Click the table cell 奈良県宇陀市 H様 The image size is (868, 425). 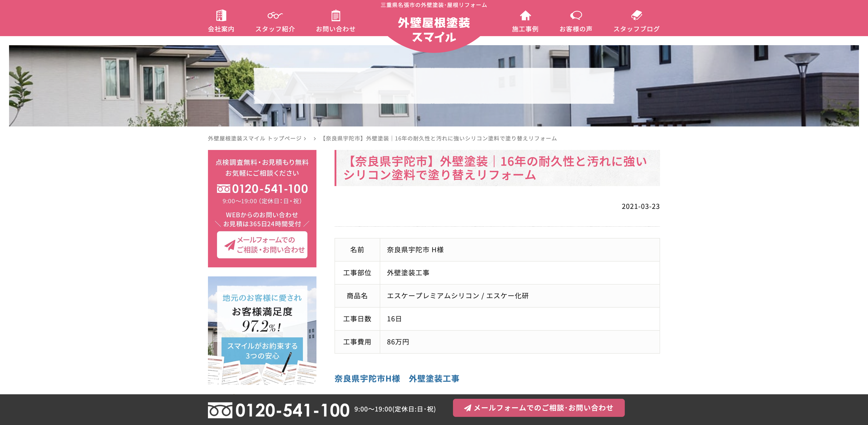click(520, 250)
